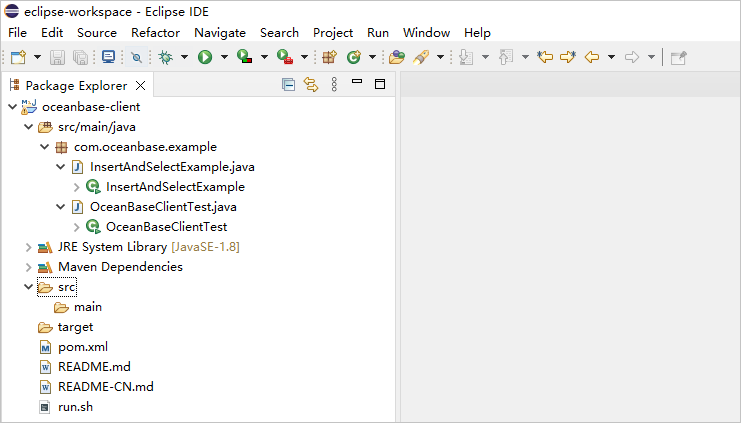This screenshot has height=423, width=741.
Task: Expand the Maven Dependencies node
Action: (x=28, y=267)
